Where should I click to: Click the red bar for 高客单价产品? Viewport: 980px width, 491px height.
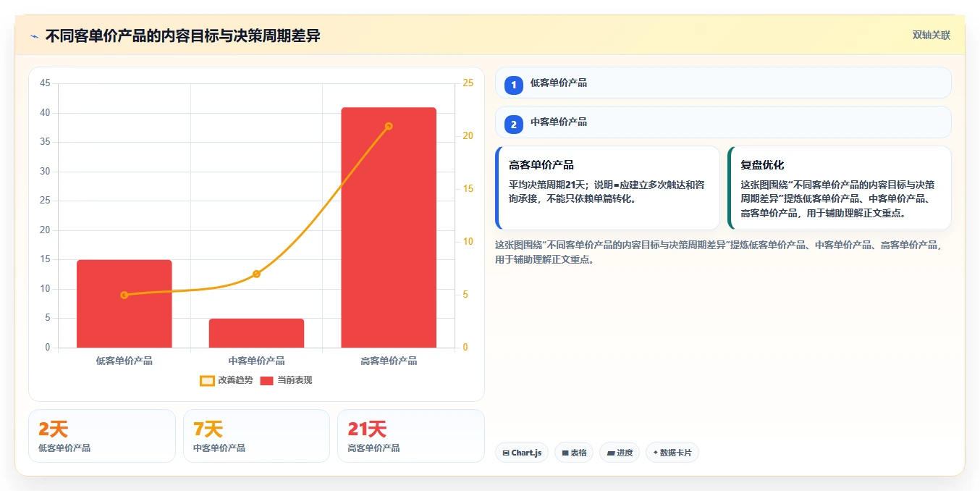(x=389, y=227)
